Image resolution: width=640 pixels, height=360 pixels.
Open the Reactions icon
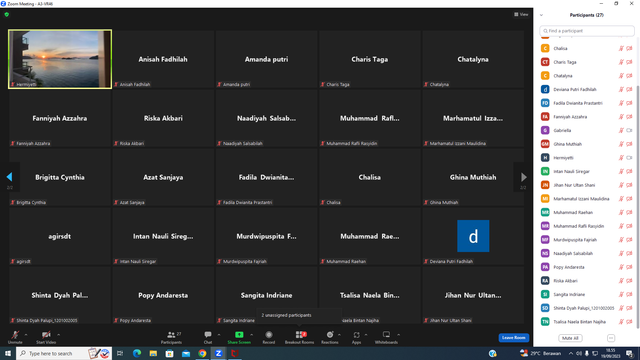click(330, 335)
